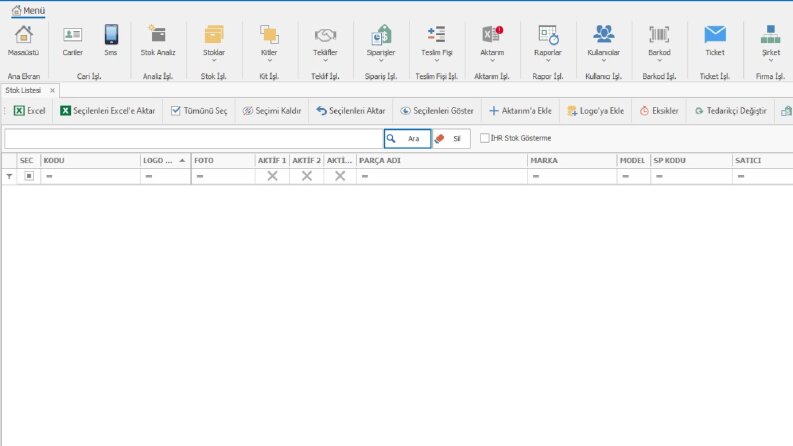Clear selection with Seçimi Kaldır
The width and height of the screenshot is (793, 446).
pyautogui.click(x=272, y=111)
